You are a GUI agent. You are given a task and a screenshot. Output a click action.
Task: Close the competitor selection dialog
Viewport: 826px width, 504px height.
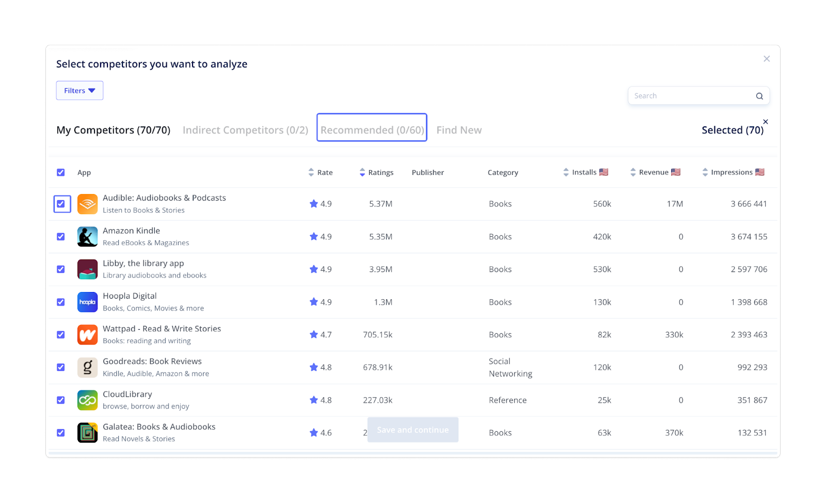767,59
